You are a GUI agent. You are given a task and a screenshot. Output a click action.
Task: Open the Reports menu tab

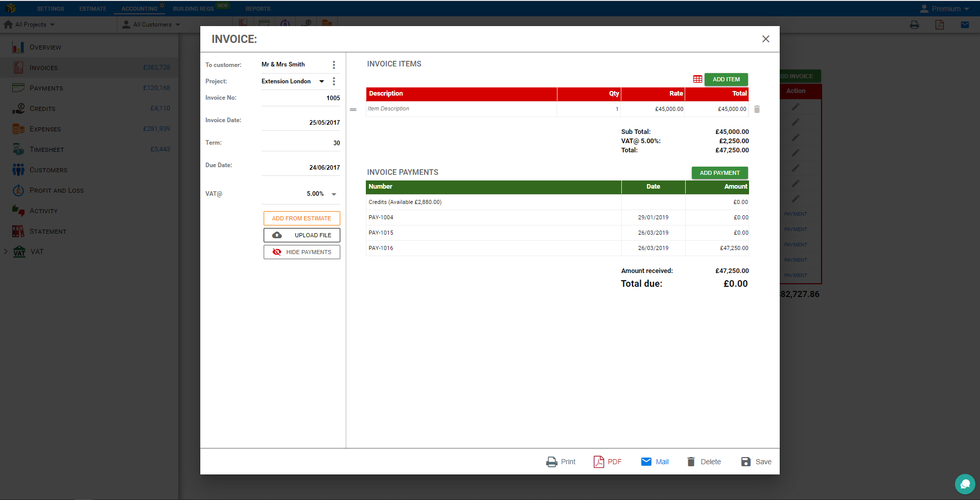[x=258, y=9]
